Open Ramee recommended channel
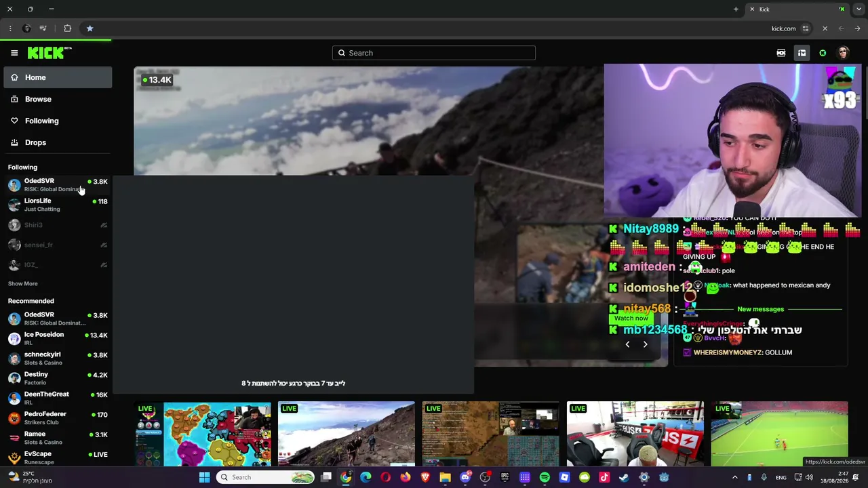The height and width of the screenshot is (488, 868). point(58,438)
